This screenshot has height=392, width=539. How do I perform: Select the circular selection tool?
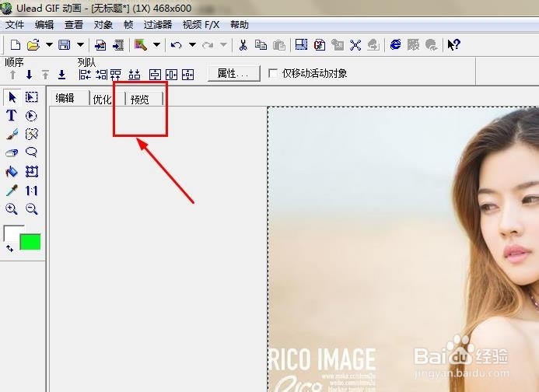click(31, 116)
